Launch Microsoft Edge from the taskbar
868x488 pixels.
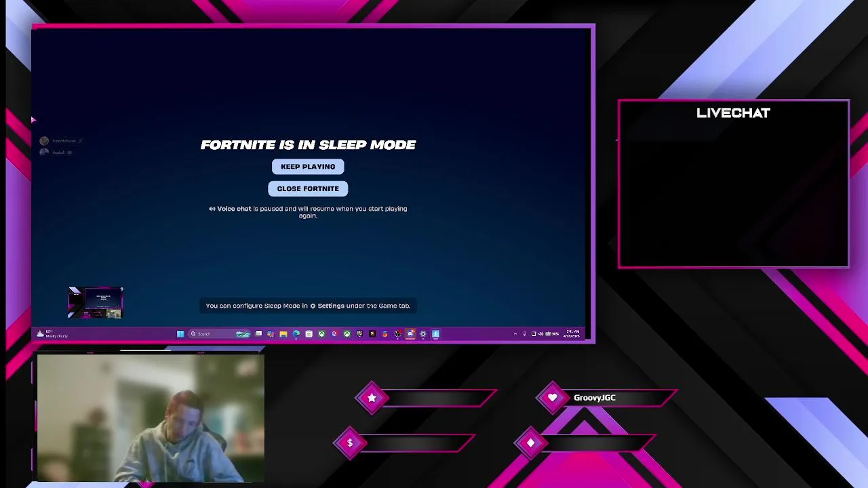(x=296, y=333)
